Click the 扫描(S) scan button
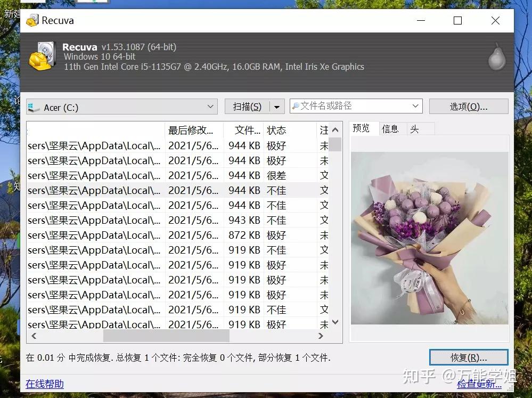Screen dimensions: 532x398 [x=247, y=107]
